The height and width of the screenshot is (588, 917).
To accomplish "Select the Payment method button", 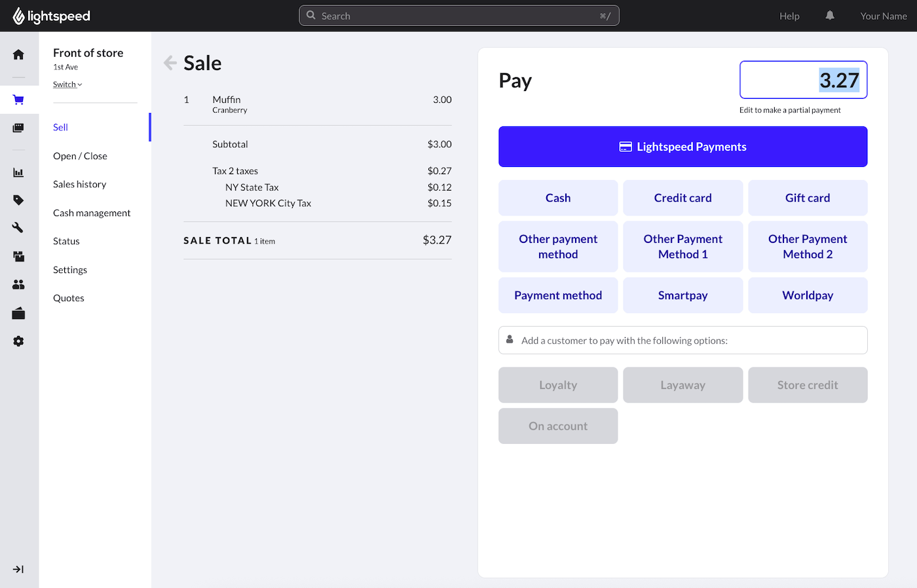I will 558,295.
